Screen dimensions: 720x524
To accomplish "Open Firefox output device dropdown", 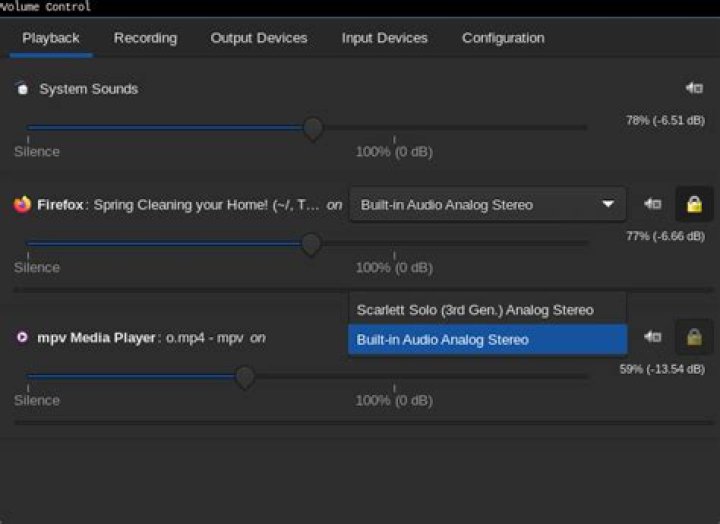I will tap(488, 204).
